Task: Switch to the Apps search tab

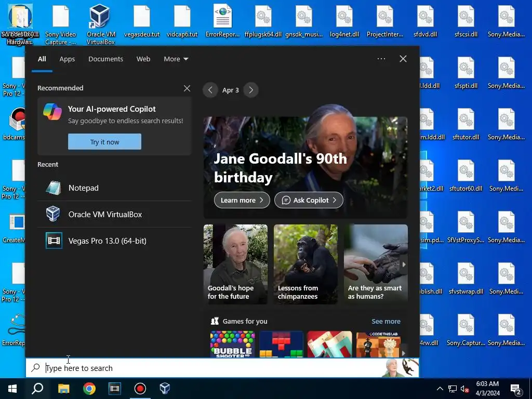Action: pyautogui.click(x=67, y=59)
